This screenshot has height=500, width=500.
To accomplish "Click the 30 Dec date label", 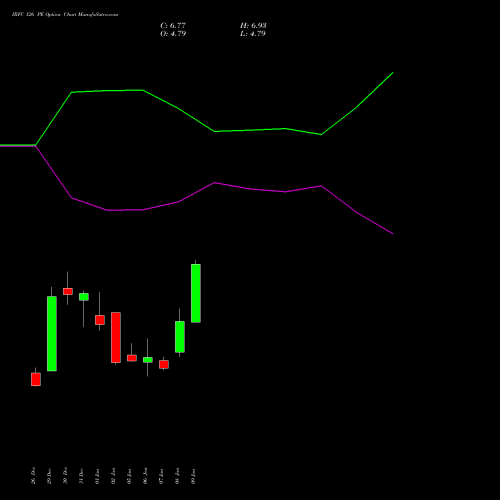I will pyautogui.click(x=65, y=475).
